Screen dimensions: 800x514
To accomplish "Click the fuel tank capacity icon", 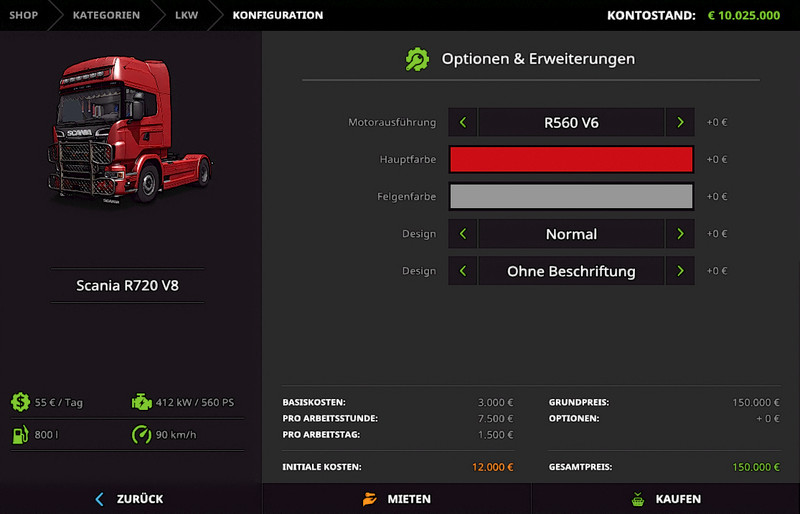I will coord(19,435).
